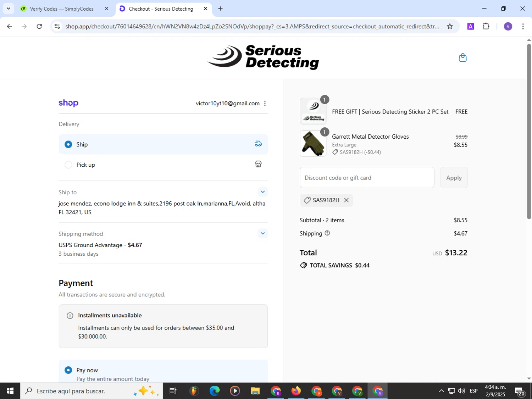Screen dimensions: 532x399
Task: Go forward in browser history
Action: [x=24, y=26]
